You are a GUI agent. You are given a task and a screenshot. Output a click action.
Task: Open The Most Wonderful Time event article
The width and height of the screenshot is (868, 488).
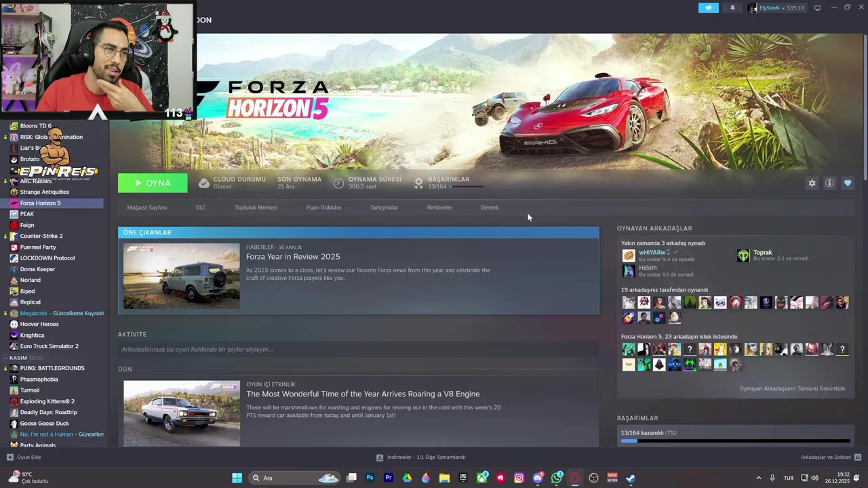(363, 394)
